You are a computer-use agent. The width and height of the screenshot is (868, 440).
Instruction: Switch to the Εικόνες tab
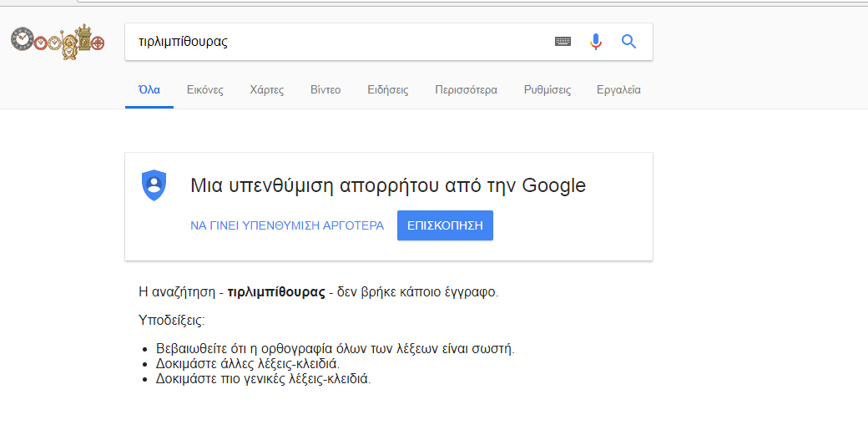[205, 90]
